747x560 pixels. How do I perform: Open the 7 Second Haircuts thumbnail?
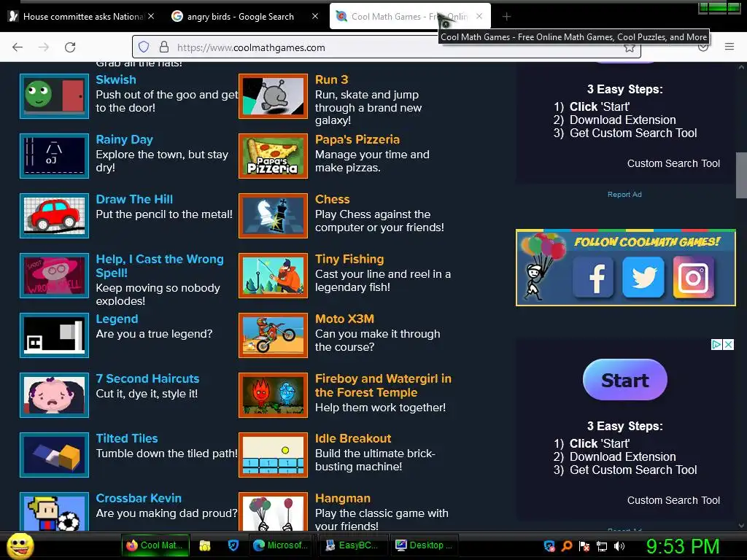pos(54,394)
